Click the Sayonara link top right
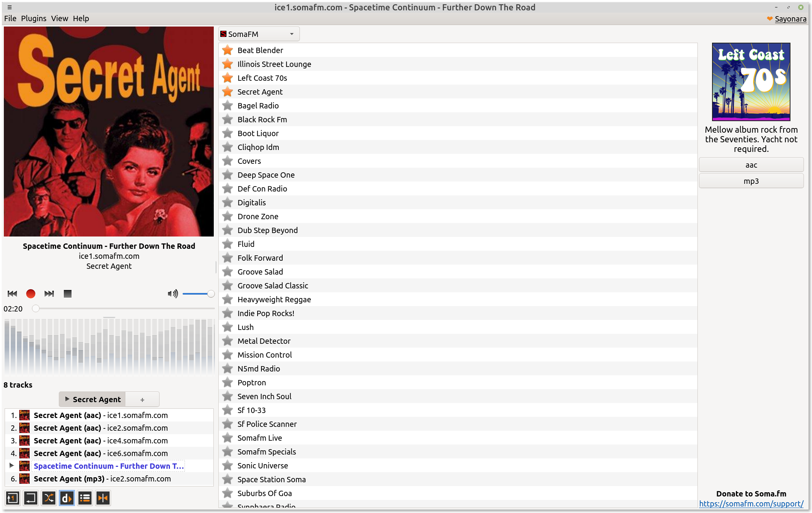The height and width of the screenshot is (513, 812). (x=790, y=18)
